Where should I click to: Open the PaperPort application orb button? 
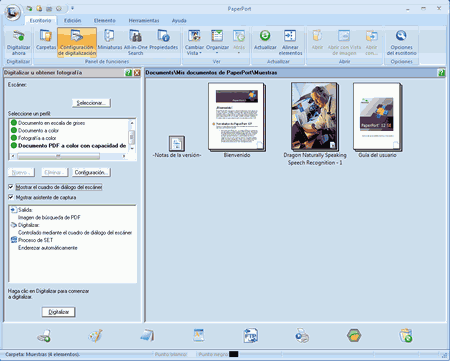(x=12, y=13)
